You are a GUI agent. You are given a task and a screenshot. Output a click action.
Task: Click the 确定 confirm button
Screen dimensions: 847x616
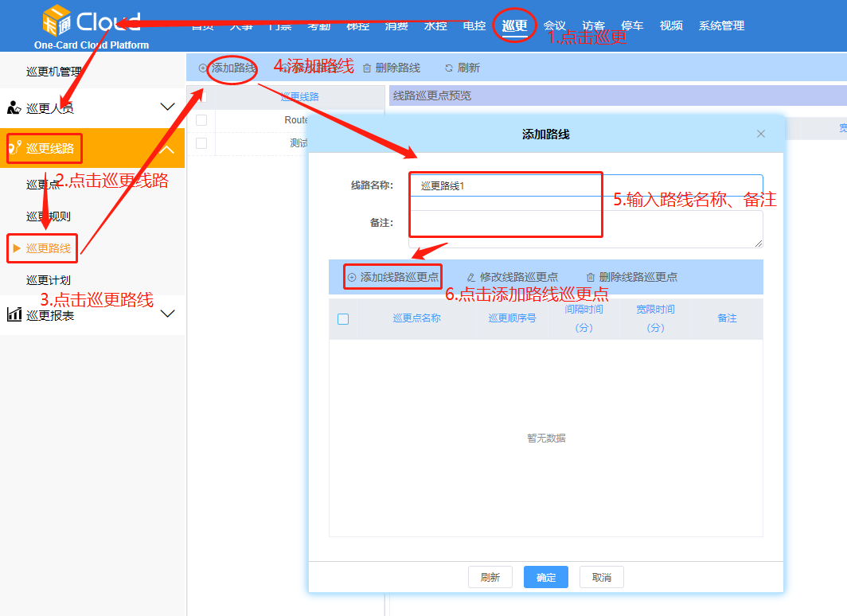point(545,577)
